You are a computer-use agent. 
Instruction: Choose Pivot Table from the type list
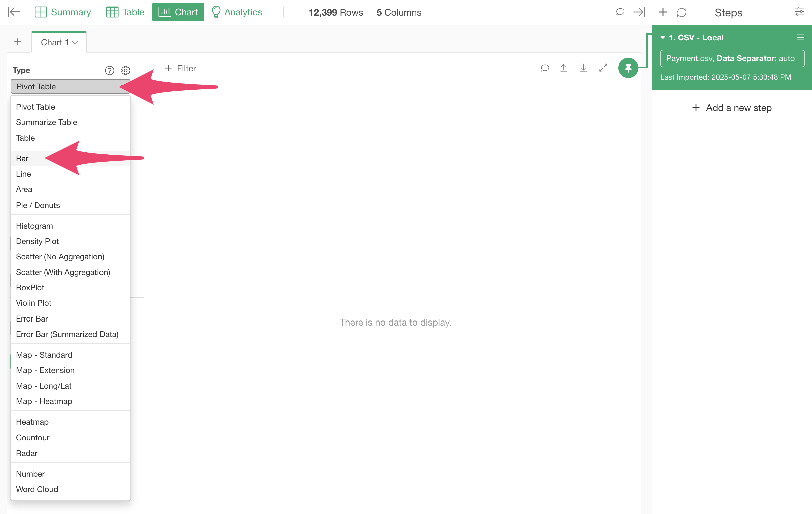tap(70, 107)
